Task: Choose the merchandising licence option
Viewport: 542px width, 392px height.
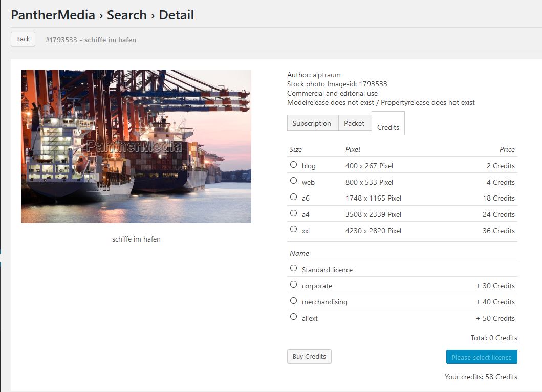Action: pos(293,301)
